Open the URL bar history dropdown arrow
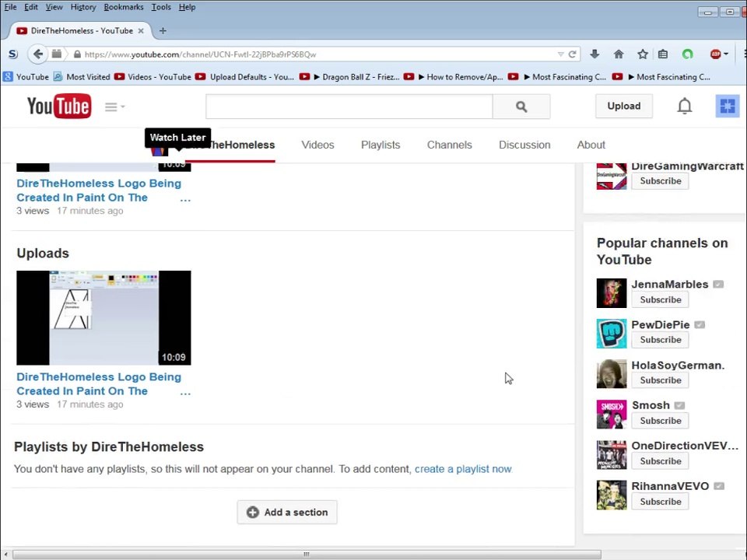 click(561, 54)
